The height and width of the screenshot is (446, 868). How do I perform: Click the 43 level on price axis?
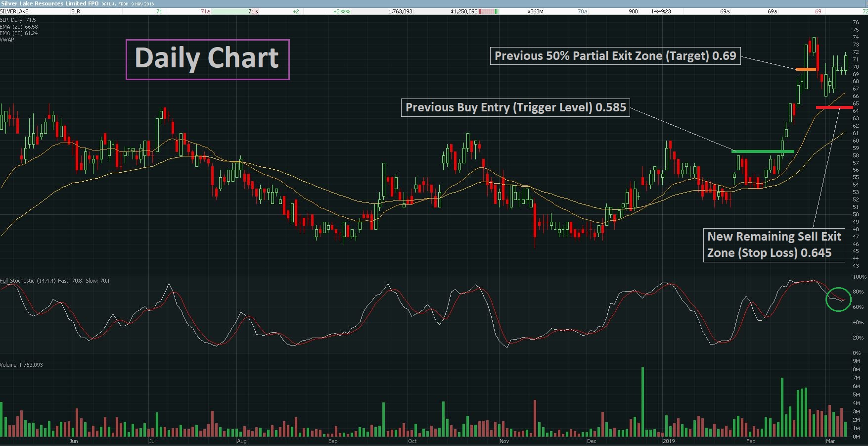tap(856, 266)
